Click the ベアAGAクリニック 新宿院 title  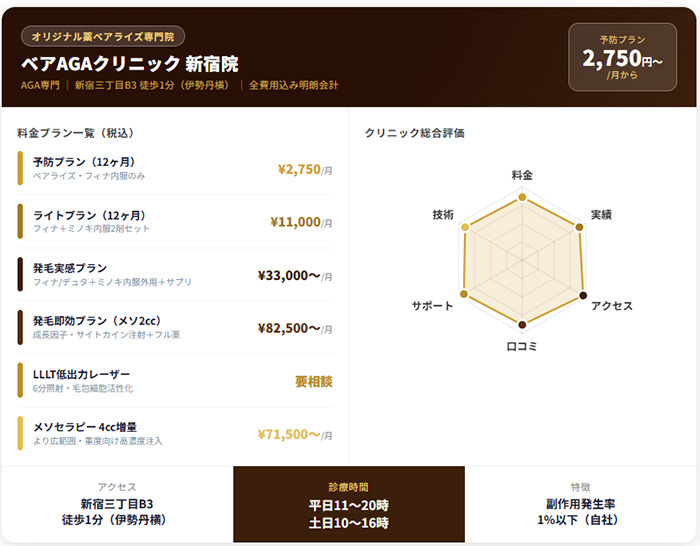[x=130, y=64]
